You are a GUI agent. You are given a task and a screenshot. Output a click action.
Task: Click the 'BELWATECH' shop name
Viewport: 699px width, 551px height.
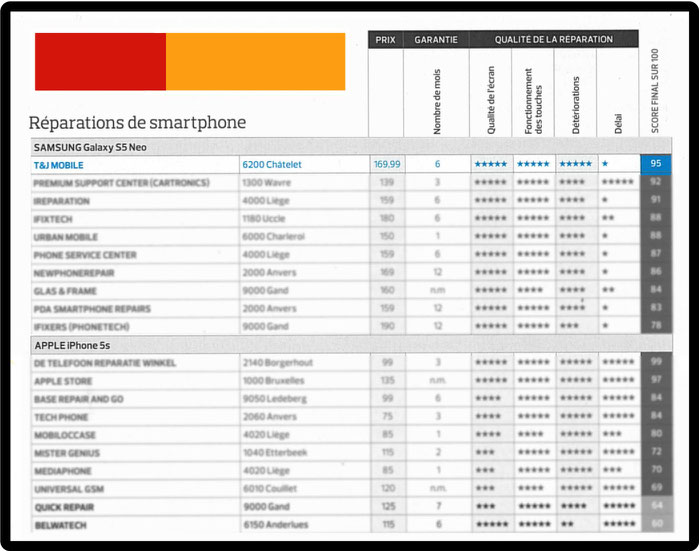[x=60, y=525]
